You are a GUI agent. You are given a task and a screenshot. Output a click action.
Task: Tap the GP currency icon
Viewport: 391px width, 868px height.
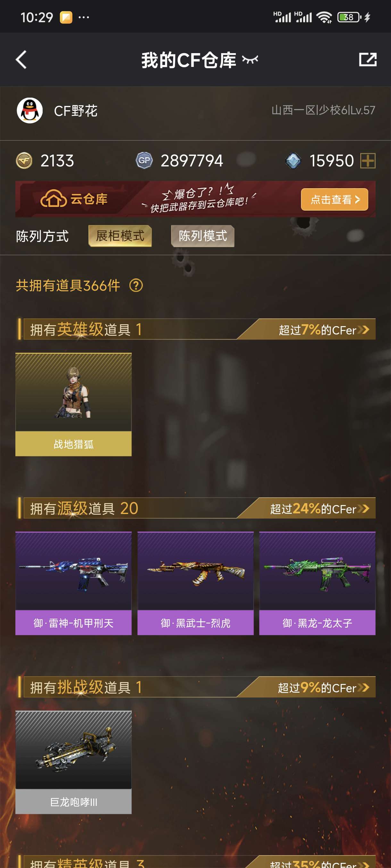click(144, 160)
